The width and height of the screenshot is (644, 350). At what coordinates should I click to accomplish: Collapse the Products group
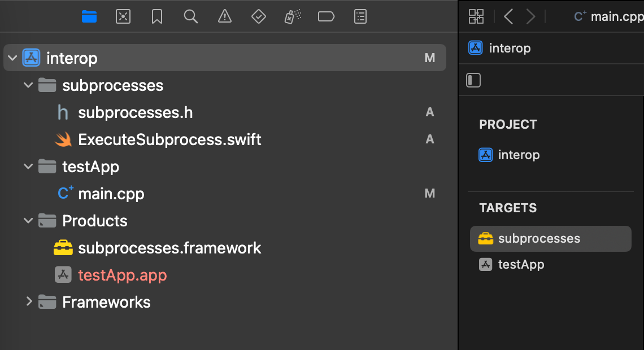(28, 221)
